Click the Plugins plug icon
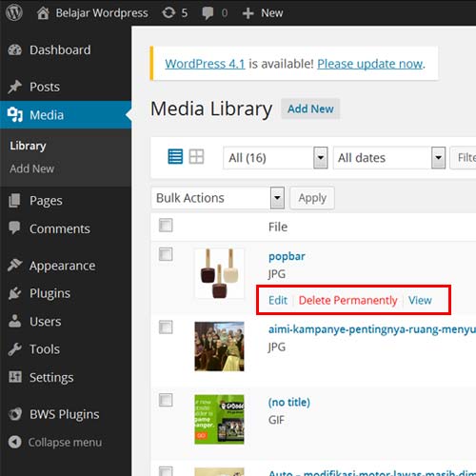The image size is (476, 476). point(14,293)
